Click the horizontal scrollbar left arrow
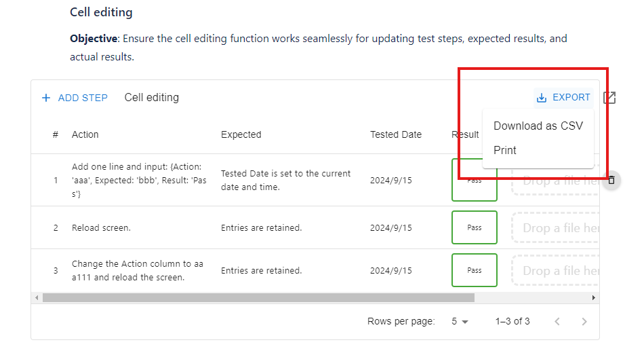This screenshot has height=353, width=644. [37, 298]
